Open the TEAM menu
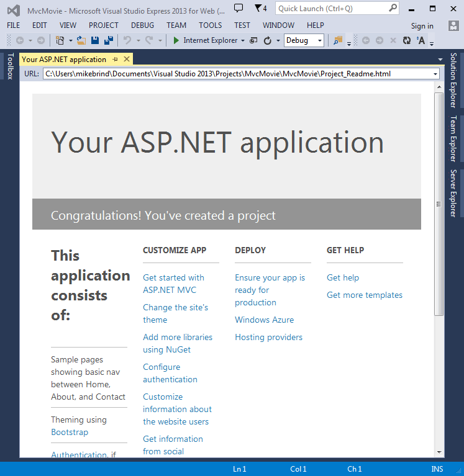 [176, 25]
